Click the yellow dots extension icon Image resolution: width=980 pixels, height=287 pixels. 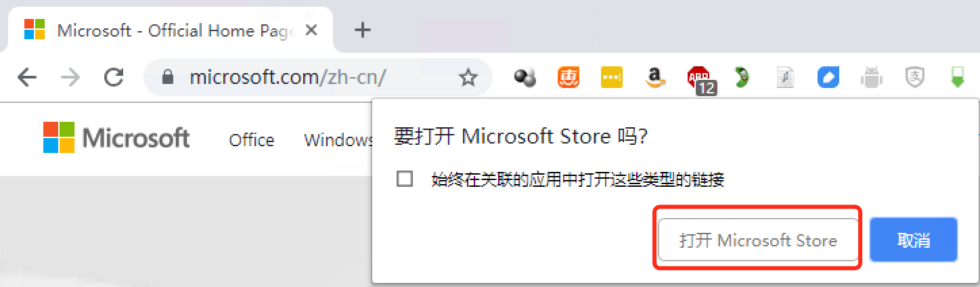pyautogui.click(x=612, y=79)
